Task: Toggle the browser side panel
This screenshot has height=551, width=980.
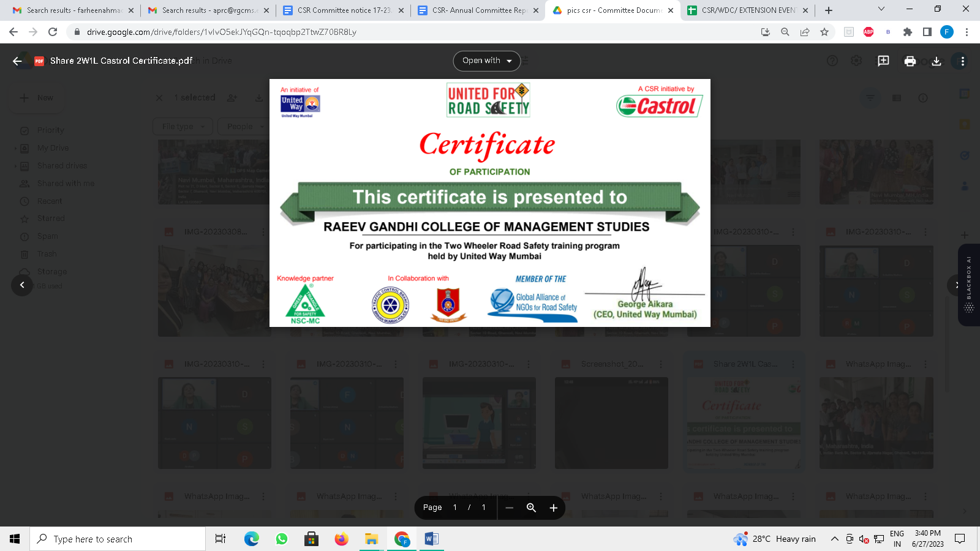Action: pos(927,32)
